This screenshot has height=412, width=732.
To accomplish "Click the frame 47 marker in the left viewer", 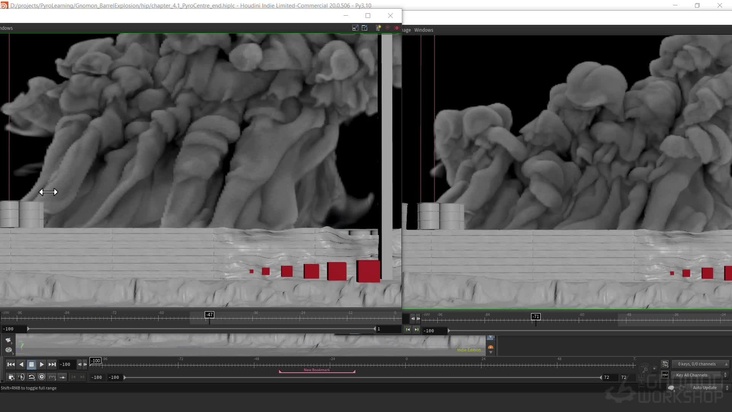I will 210,315.
